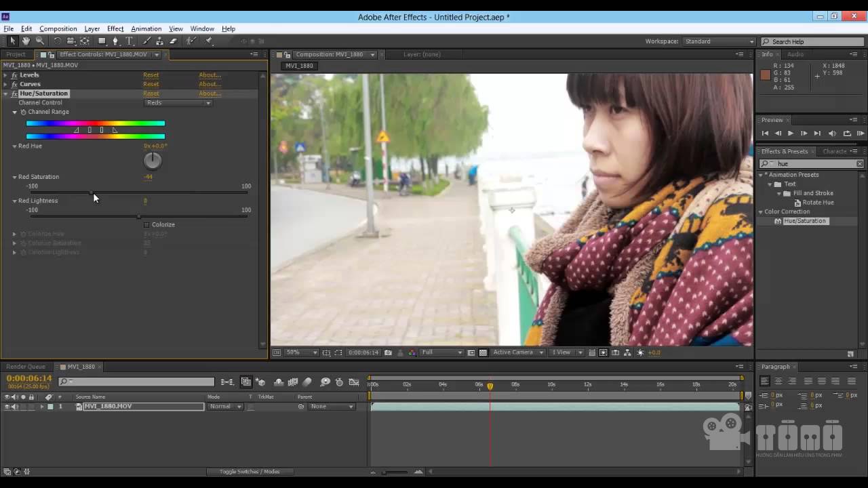Clear the effects search field

coord(860,163)
